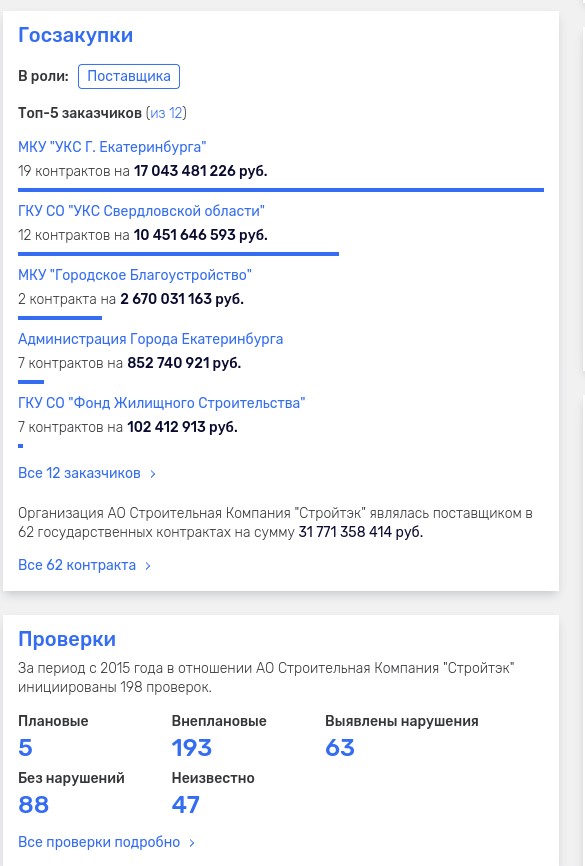Click '12 контрактов на' text
The image size is (585, 866).
click(74, 235)
